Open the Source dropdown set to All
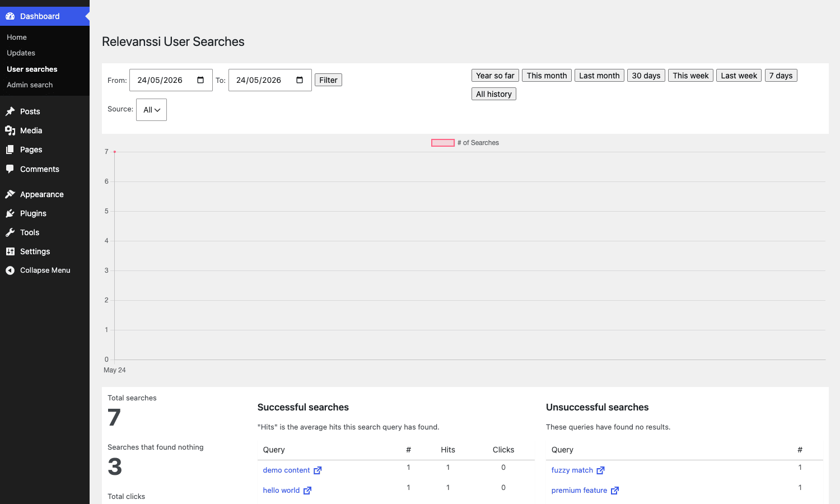 coord(151,110)
